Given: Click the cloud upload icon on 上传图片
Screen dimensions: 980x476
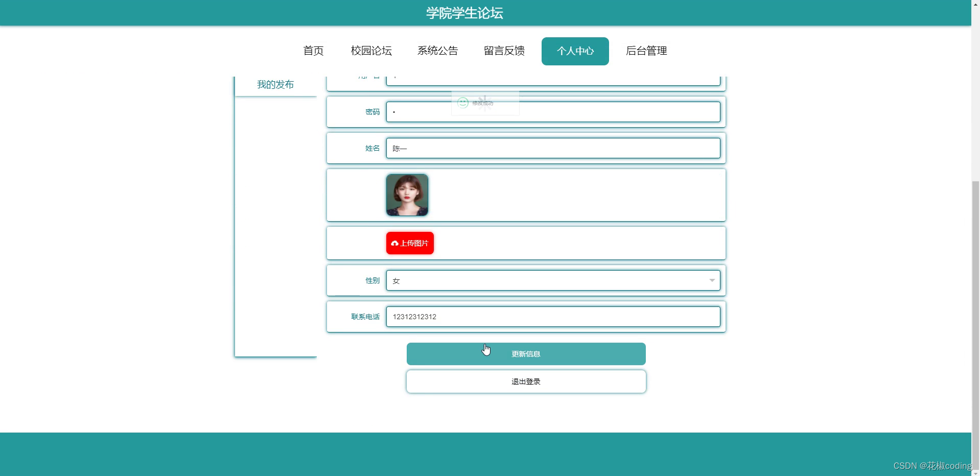Looking at the screenshot, I should [394, 244].
